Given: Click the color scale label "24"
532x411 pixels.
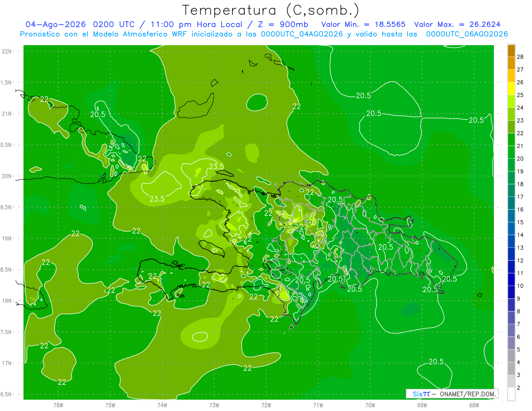Looking at the screenshot, I should [520, 108].
